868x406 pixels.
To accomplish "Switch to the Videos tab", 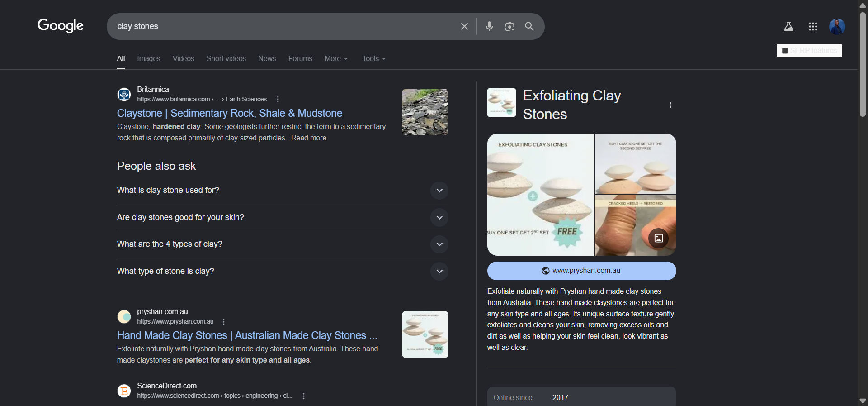I will pos(183,59).
